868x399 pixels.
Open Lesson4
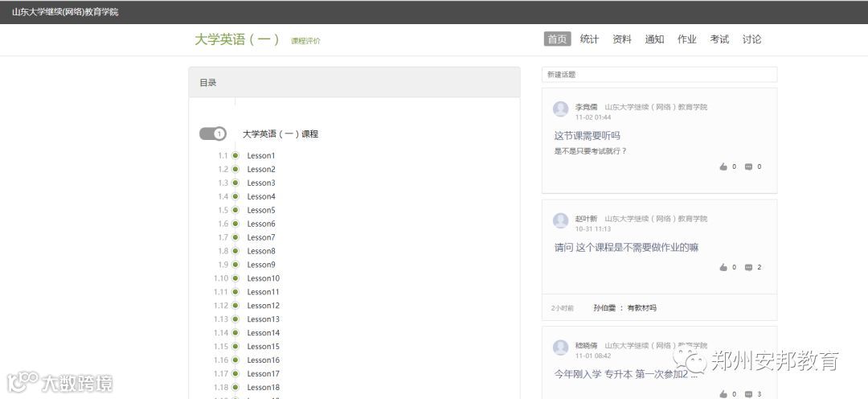(261, 197)
